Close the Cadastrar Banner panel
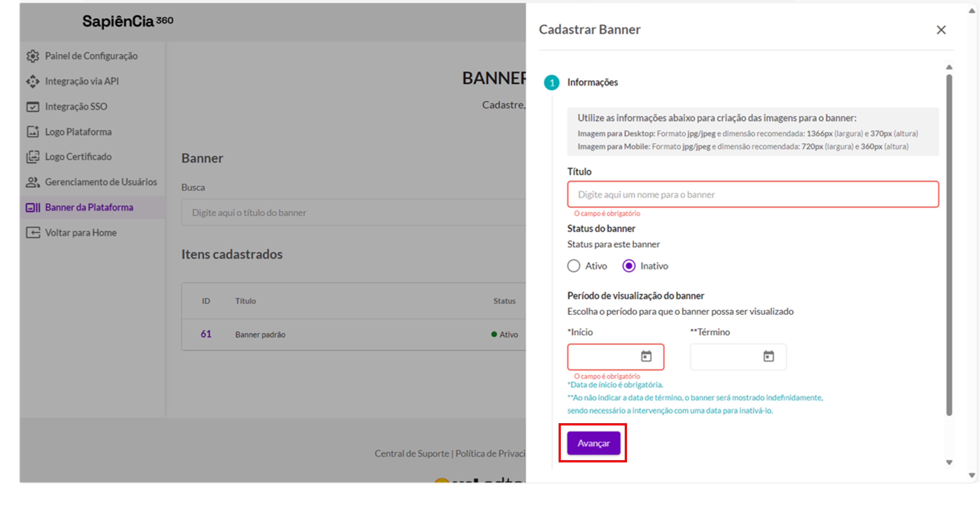Image resolution: width=980 pixels, height=506 pixels. 941,30
